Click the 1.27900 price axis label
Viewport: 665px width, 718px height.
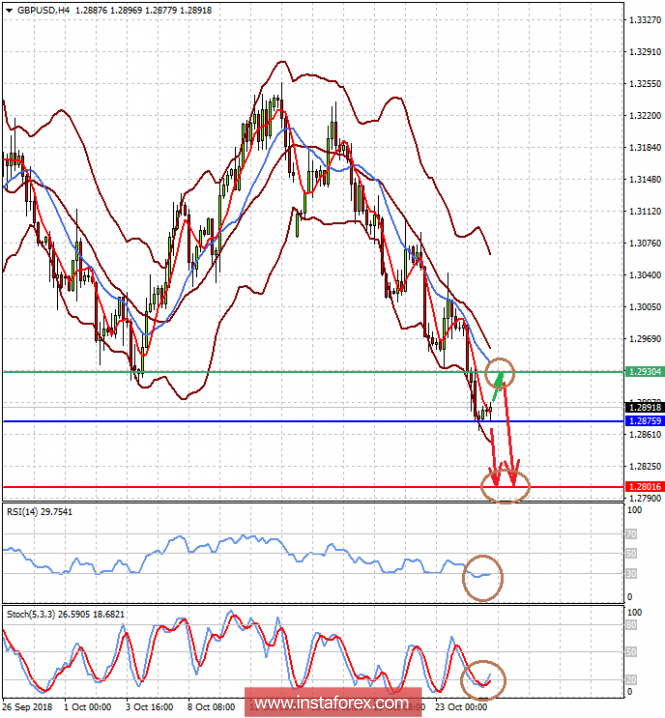(x=645, y=498)
